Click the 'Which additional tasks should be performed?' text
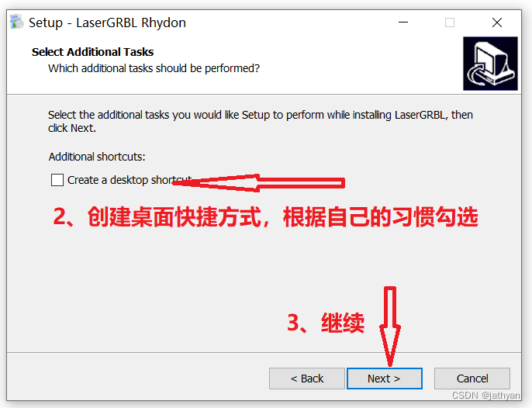The height and width of the screenshot is (408, 532). [154, 68]
